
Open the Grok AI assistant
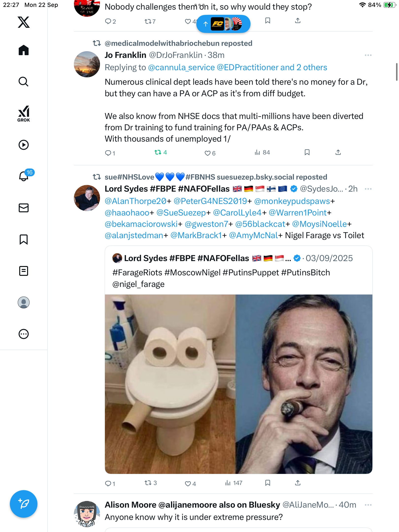click(24, 114)
